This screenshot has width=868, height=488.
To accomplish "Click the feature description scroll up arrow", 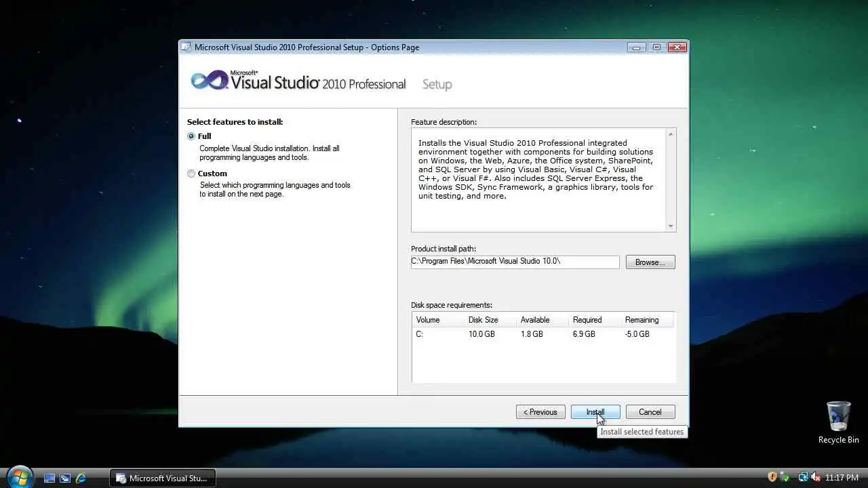I will 671,134.
